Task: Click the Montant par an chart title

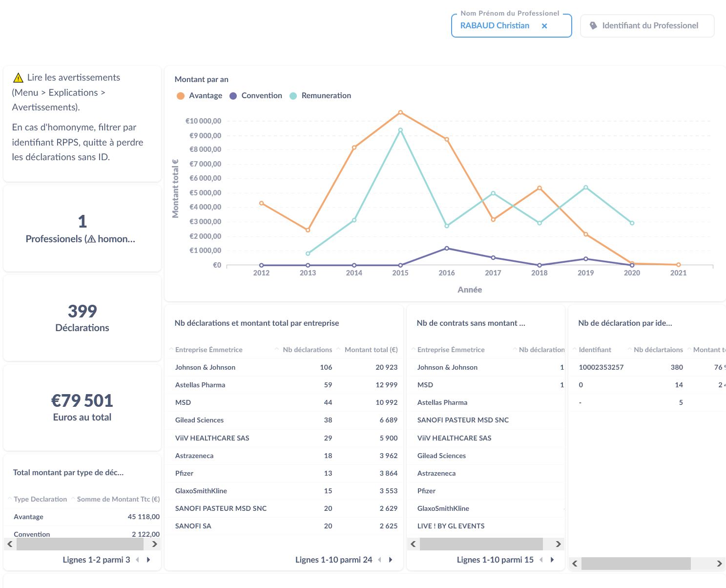Action: pos(201,80)
